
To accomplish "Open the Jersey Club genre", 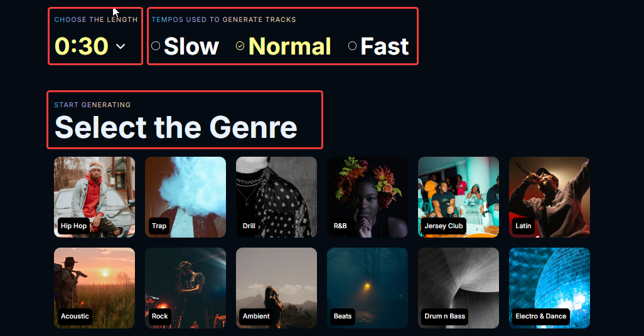I will click(458, 197).
